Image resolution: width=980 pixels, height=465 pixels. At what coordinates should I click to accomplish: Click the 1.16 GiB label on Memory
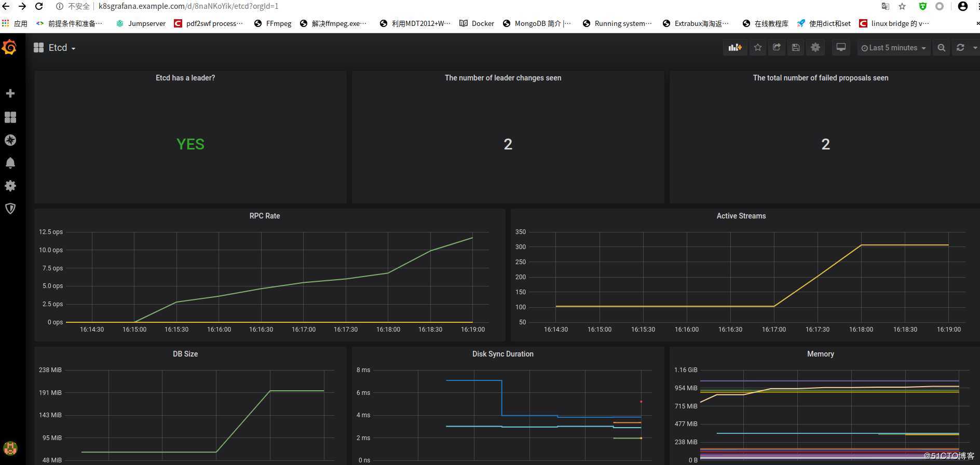[x=686, y=370]
